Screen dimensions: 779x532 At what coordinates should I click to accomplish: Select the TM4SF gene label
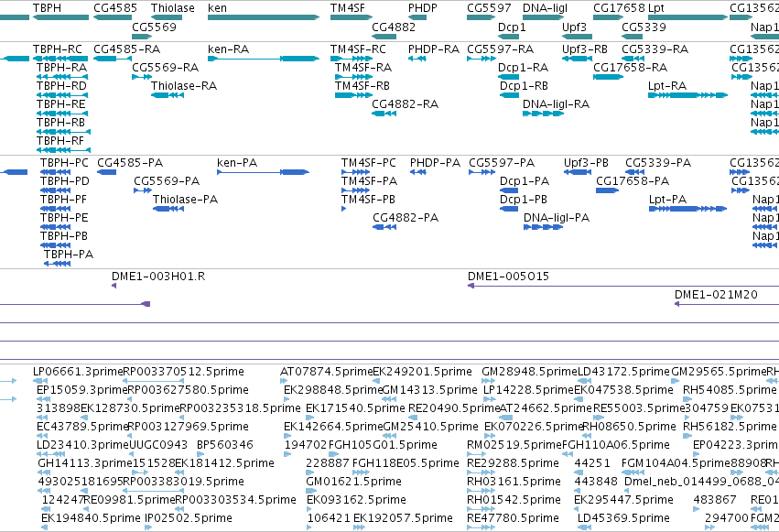348,8
